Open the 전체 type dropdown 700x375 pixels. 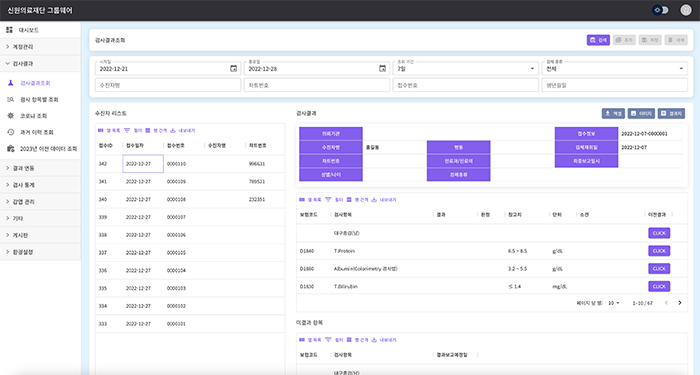[x=615, y=68]
